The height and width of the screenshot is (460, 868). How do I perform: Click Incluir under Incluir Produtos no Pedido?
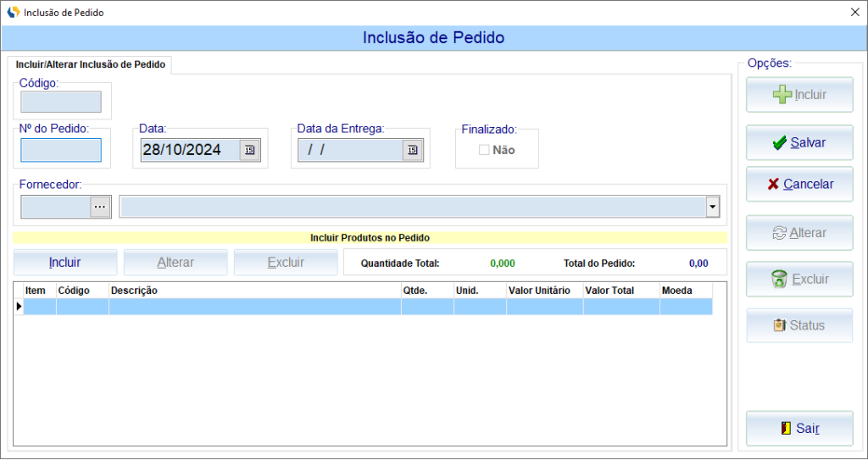(65, 263)
